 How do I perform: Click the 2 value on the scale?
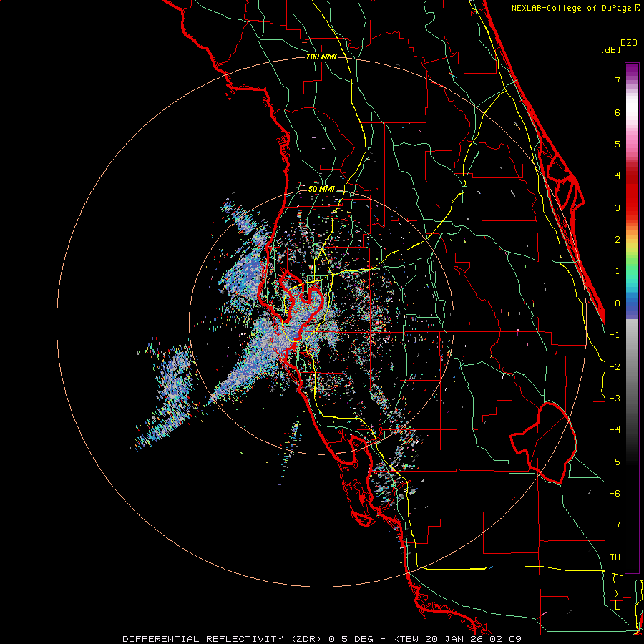click(618, 240)
